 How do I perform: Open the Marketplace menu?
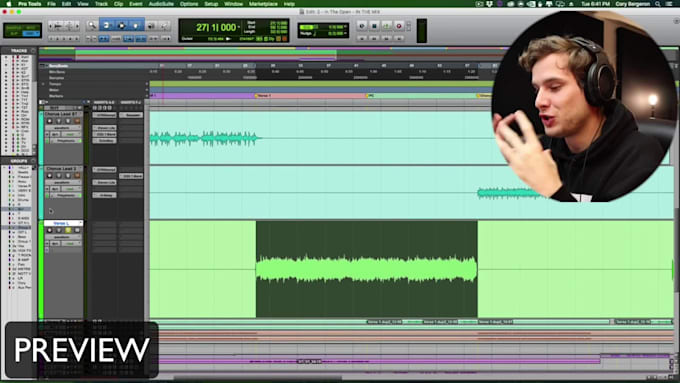pos(263,4)
